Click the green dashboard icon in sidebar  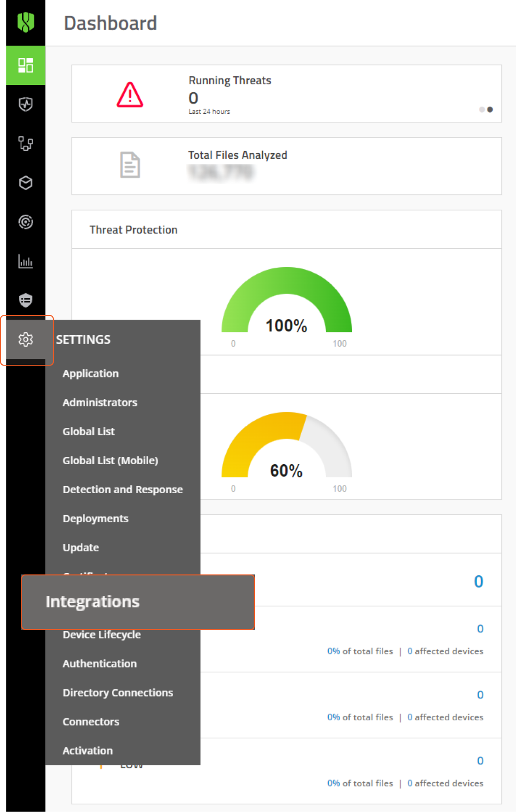[x=25, y=65]
